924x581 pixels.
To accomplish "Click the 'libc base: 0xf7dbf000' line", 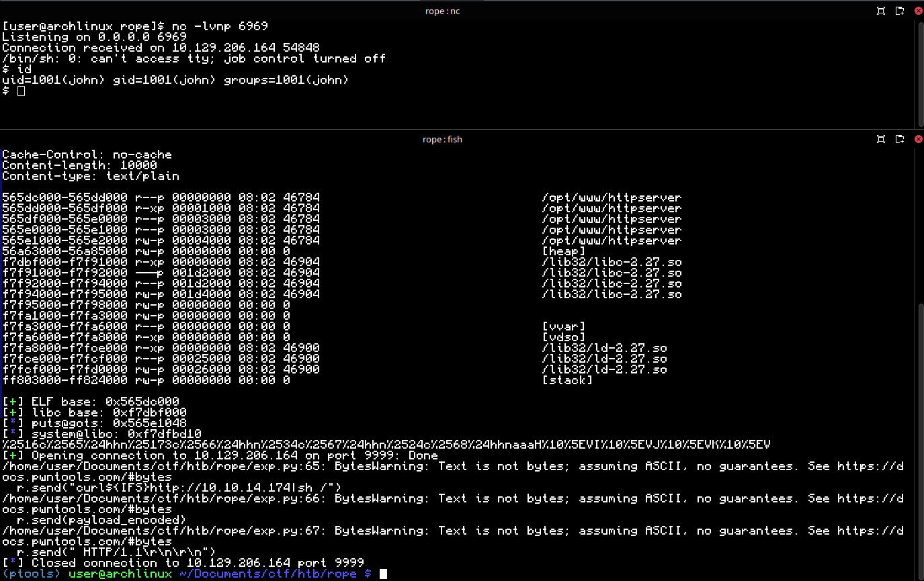I will pos(94,412).
